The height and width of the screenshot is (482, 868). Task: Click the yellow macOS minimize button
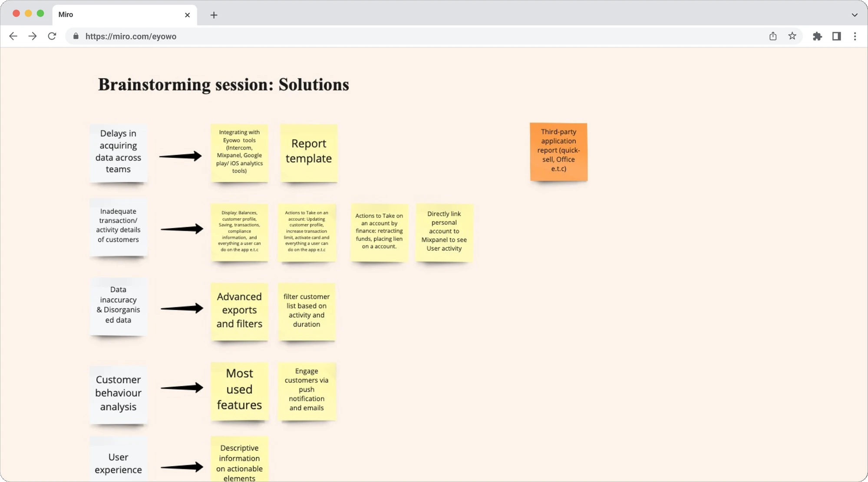tap(28, 13)
